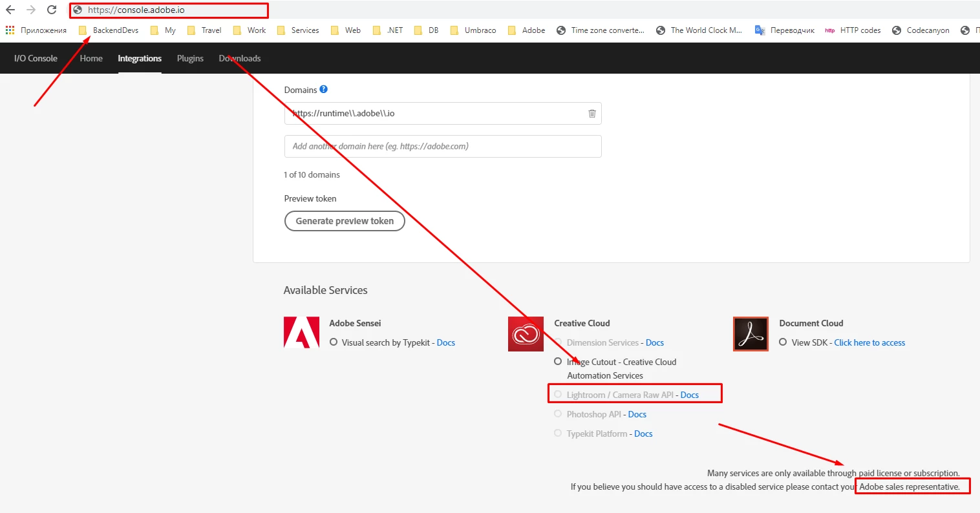
Task: Click the console.adobe.io address bar
Action: point(169,10)
